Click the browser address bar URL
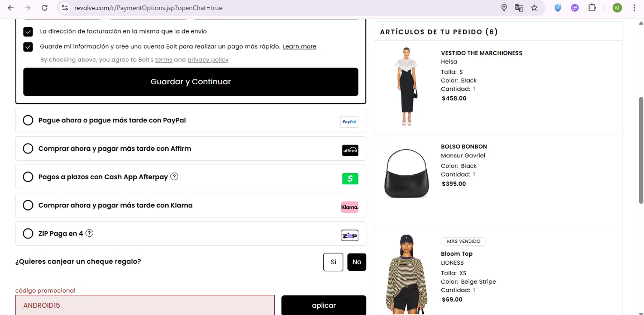Viewport: 644px width, 315px height. coord(148,8)
